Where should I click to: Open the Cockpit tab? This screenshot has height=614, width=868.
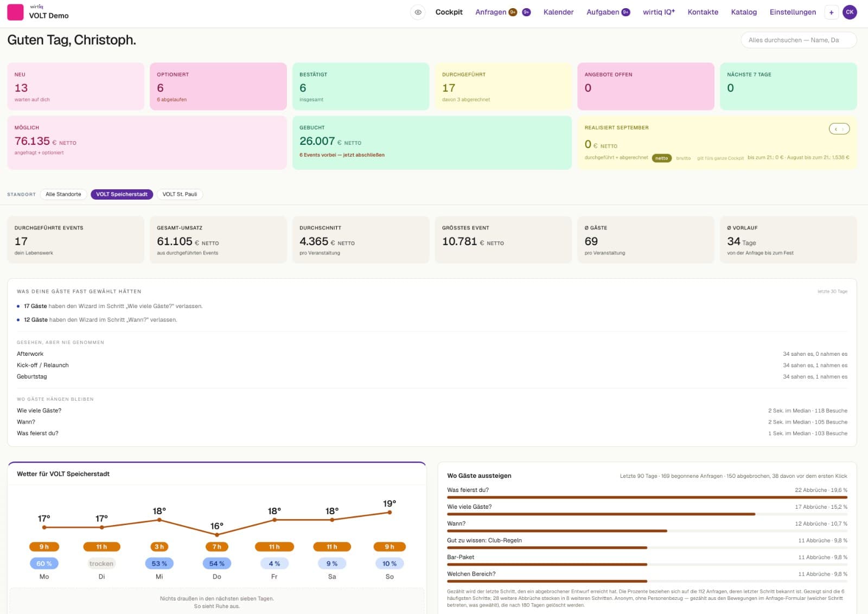(449, 12)
